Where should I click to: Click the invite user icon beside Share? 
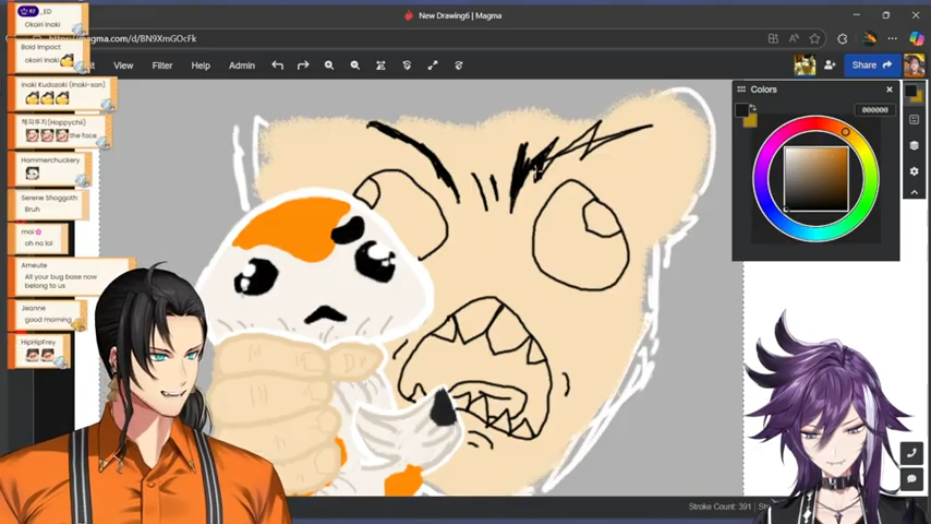(830, 66)
